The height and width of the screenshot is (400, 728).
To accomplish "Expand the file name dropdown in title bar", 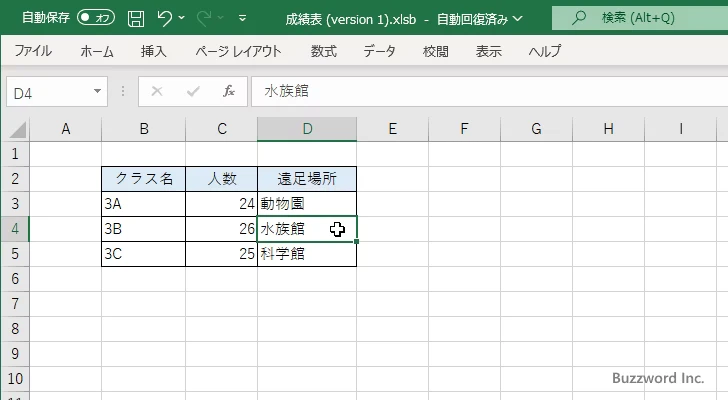I will tap(518, 19).
